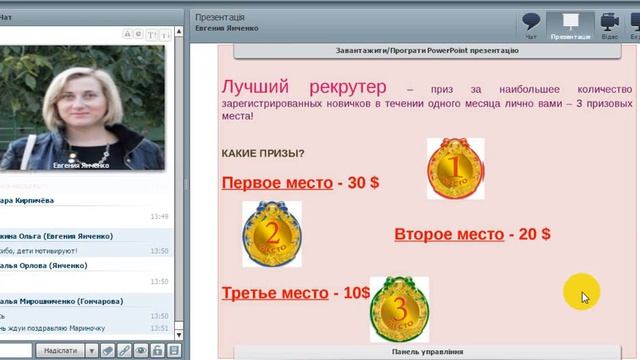Click the chat message input field
640x360 pixels.
coord(16,351)
